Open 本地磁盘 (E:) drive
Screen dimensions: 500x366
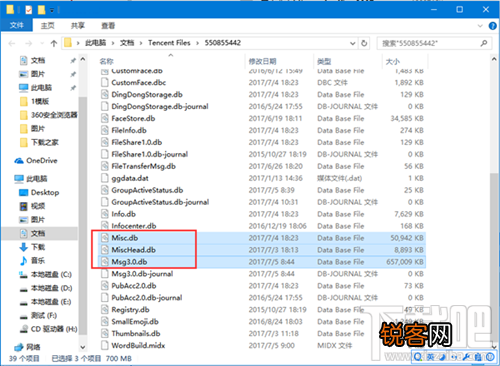[51, 302]
